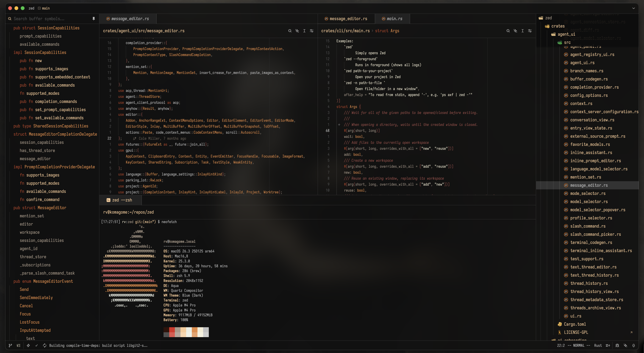This screenshot has height=353, width=644.
Task: Click the LICENSE-GPL file icon
Action: point(560,332)
